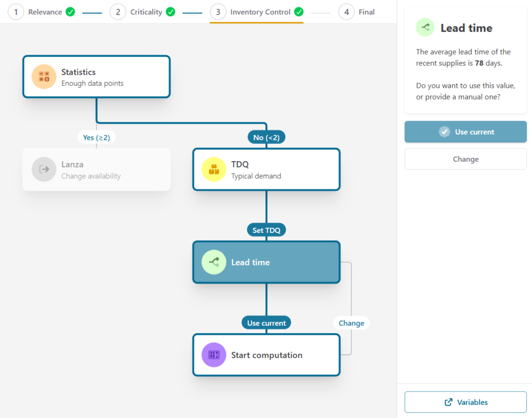532x418 pixels.
Task: Click the 'Use current' connector label in flowchart
Action: coord(267,323)
